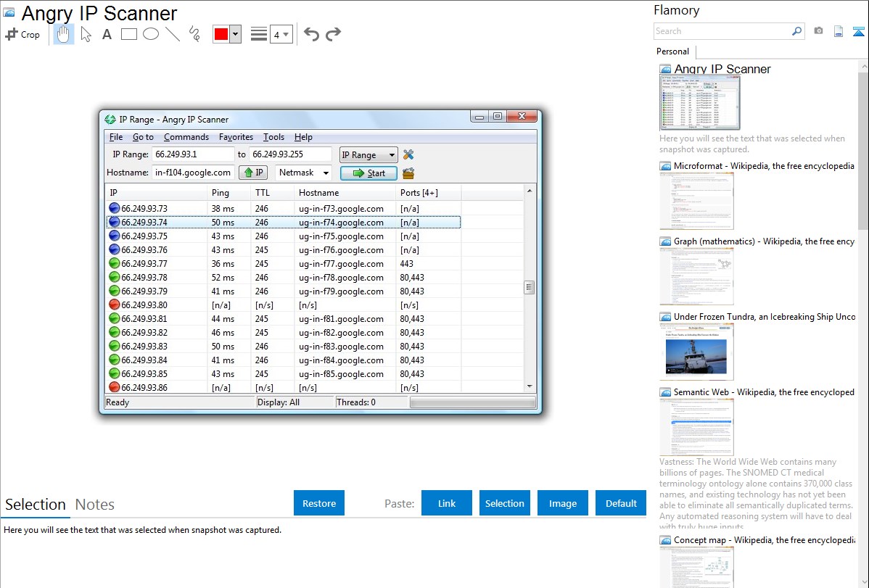Select the straight line tool
This screenshot has height=588, width=869.
click(173, 34)
